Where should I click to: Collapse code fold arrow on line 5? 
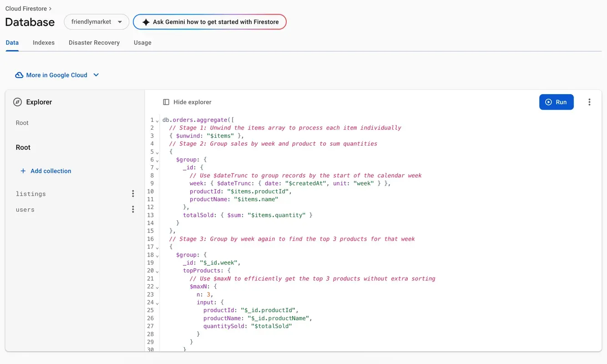click(x=157, y=152)
